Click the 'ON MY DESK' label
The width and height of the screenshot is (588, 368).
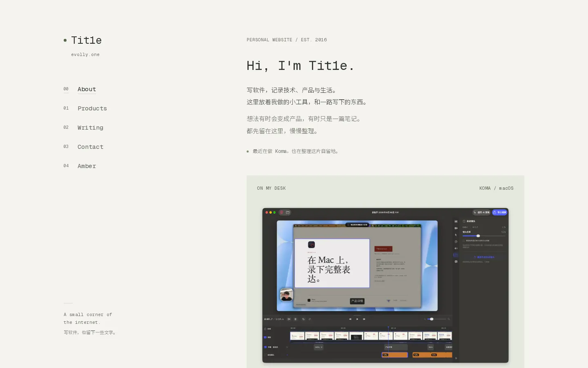pos(272,188)
